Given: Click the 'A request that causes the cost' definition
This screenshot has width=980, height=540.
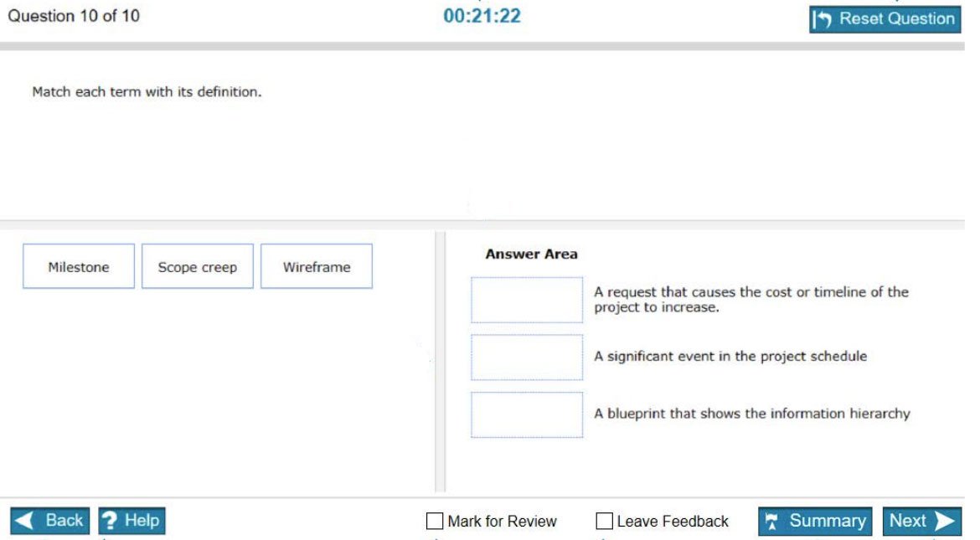Looking at the screenshot, I should click(751, 300).
